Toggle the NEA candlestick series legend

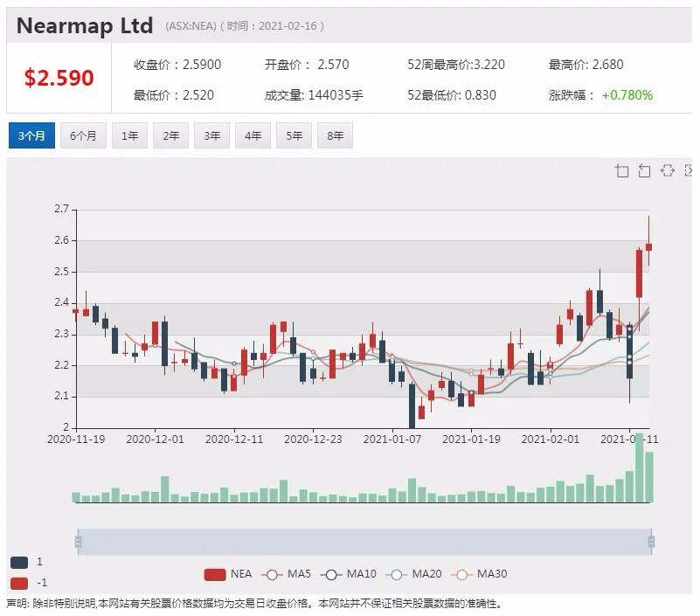click(228, 574)
